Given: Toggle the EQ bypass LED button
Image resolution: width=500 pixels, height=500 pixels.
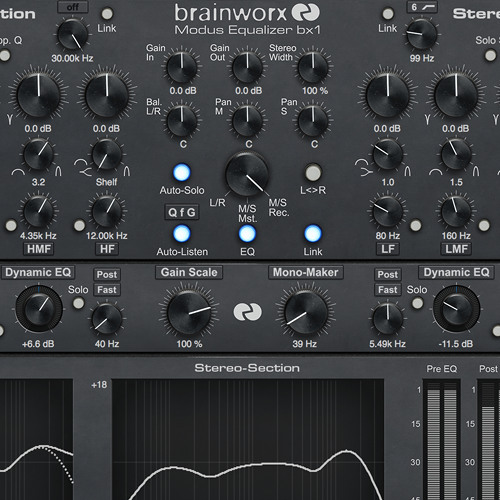Looking at the screenshot, I should [x=247, y=233].
